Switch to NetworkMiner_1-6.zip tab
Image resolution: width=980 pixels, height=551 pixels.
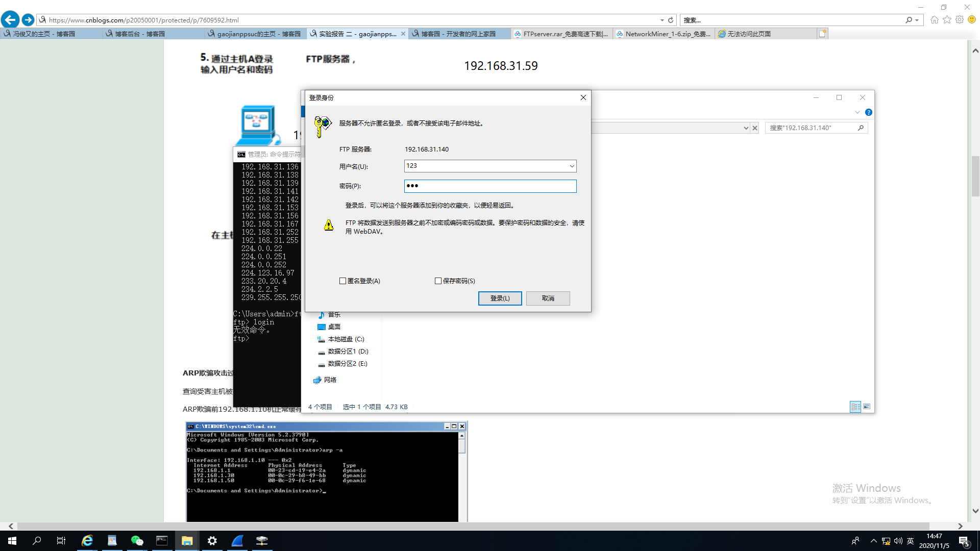pyautogui.click(x=664, y=34)
